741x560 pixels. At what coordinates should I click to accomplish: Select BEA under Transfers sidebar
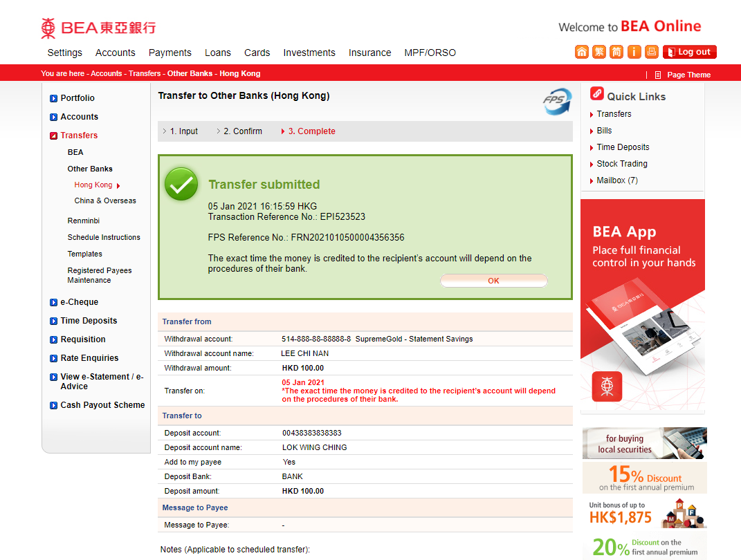pos(75,152)
